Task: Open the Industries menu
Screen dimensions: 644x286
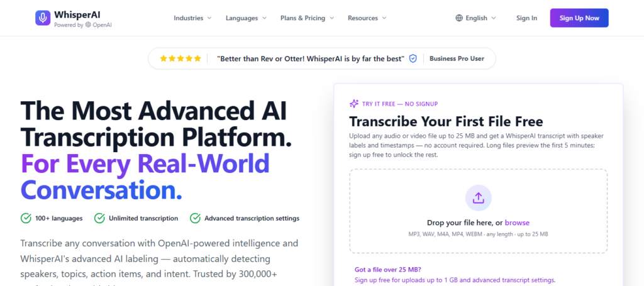Action: [192, 18]
